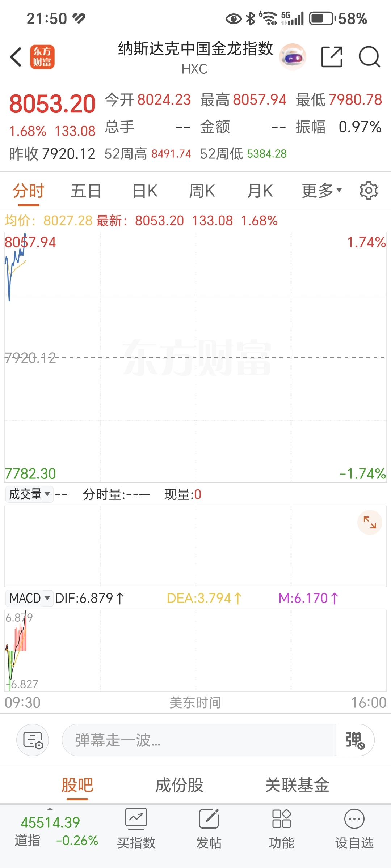Expand chart to fullscreen with arrows icon
Image resolution: width=391 pixels, height=868 pixels.
click(x=370, y=522)
